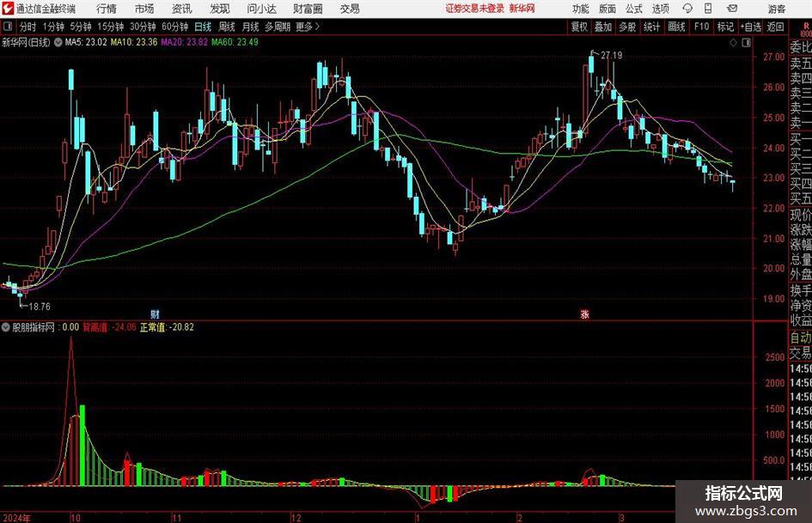This screenshot has height=523, width=812.
Task: Switch to 60分钟 period
Action: (174, 27)
